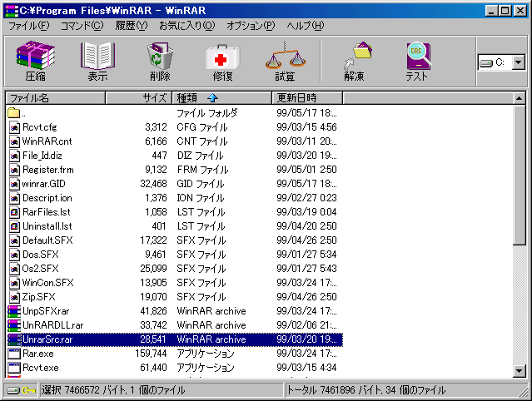The height and width of the screenshot is (401, 532).
Task: Click the drive and key status bar icon
Action: click(x=22, y=390)
